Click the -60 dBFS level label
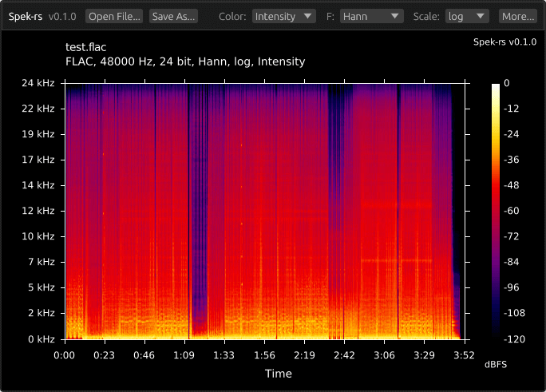Screen dimensions: 546x392 click(x=511, y=211)
